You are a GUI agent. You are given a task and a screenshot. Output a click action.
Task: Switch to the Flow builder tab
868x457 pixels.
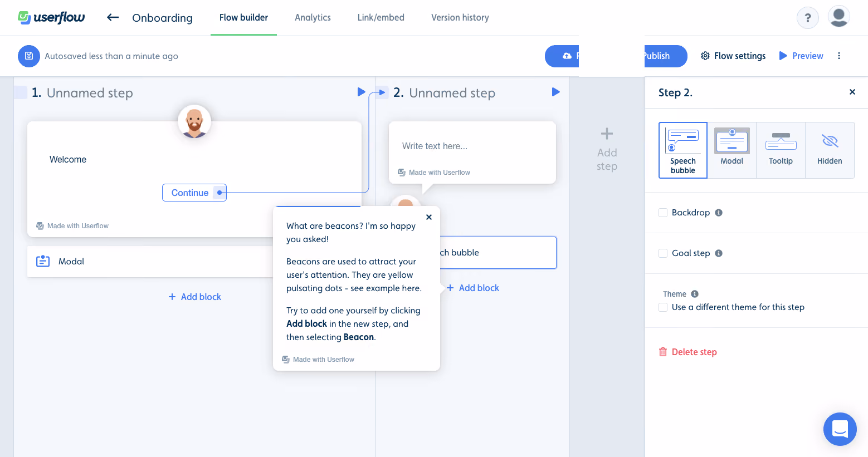pyautogui.click(x=243, y=18)
